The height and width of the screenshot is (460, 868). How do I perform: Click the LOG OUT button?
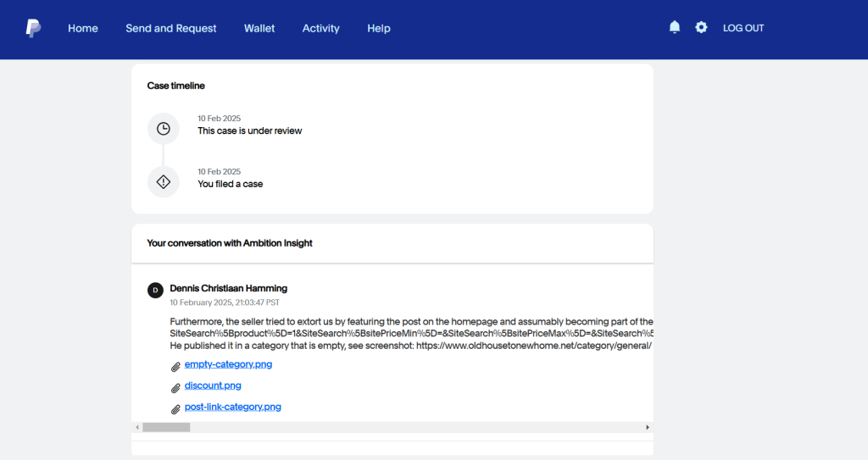coord(743,28)
